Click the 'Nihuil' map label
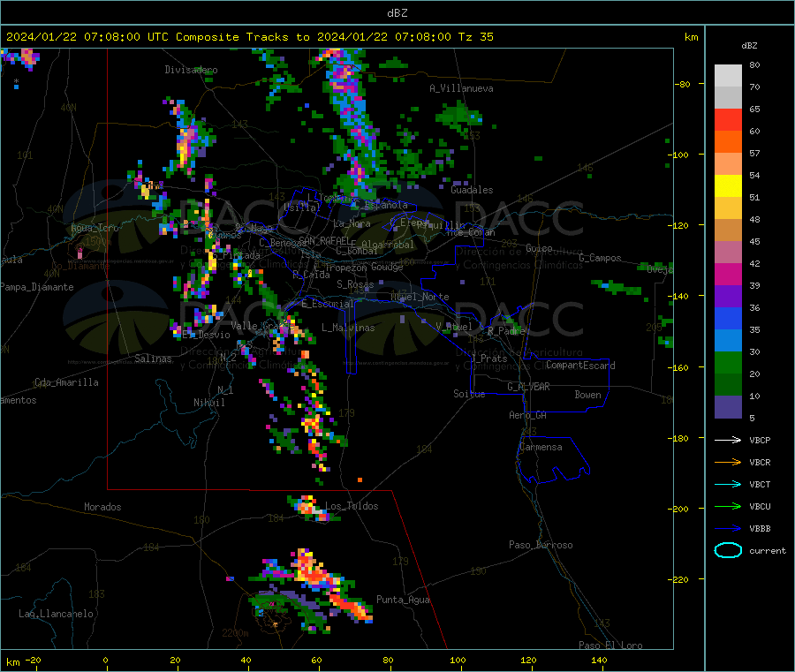 click(x=209, y=403)
